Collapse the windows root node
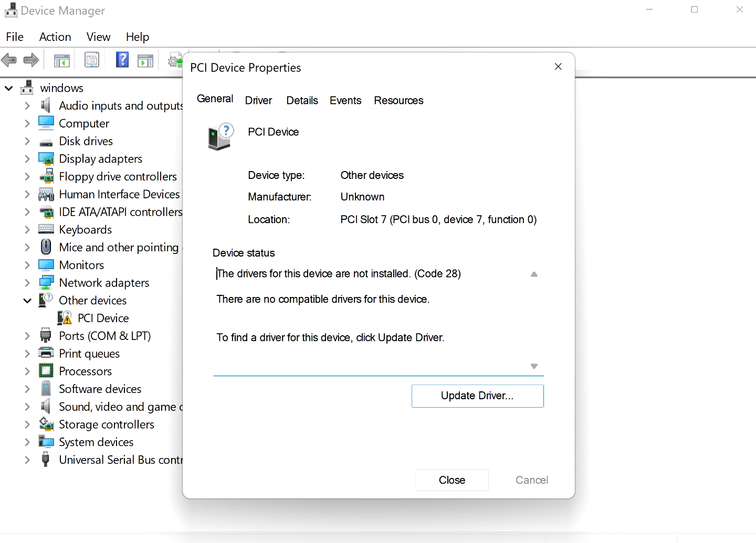The height and width of the screenshot is (543, 756). (9, 88)
